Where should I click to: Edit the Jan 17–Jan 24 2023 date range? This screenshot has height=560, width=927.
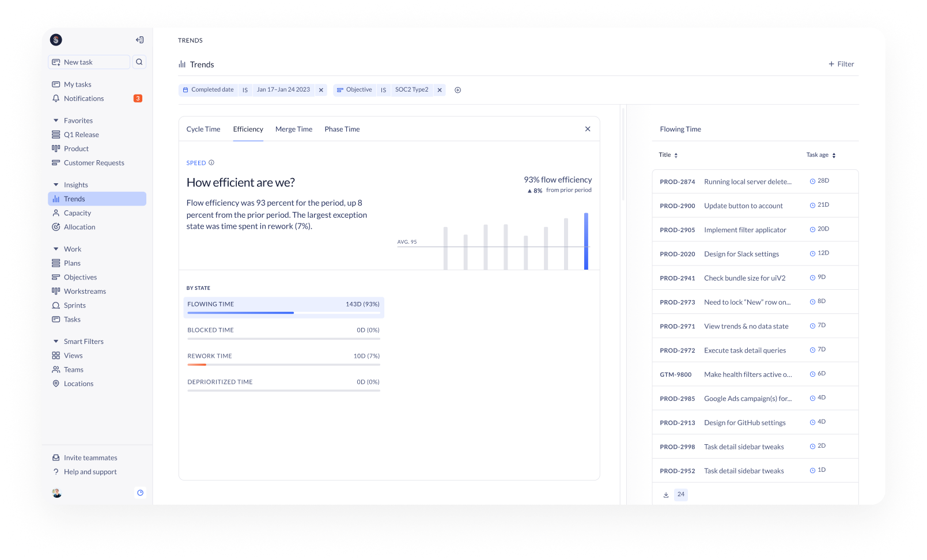click(x=283, y=90)
